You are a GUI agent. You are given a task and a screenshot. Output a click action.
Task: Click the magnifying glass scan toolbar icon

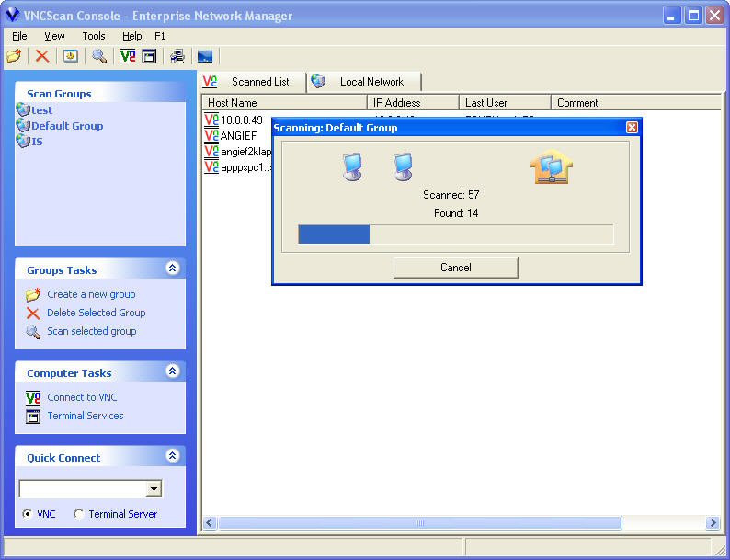[x=99, y=56]
